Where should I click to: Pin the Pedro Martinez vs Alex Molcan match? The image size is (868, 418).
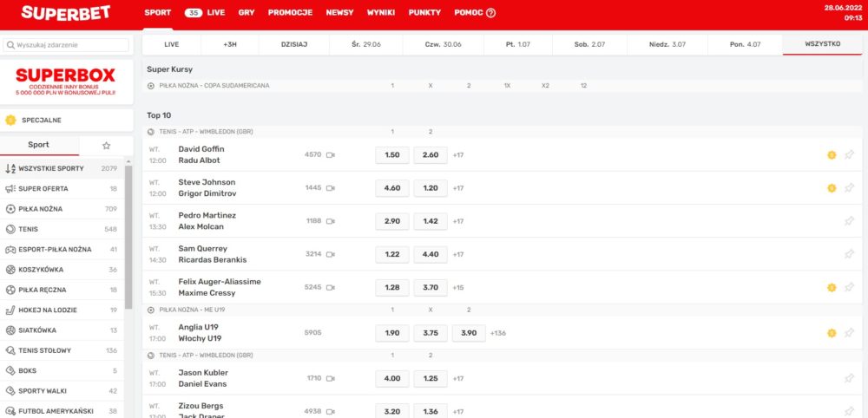(849, 221)
